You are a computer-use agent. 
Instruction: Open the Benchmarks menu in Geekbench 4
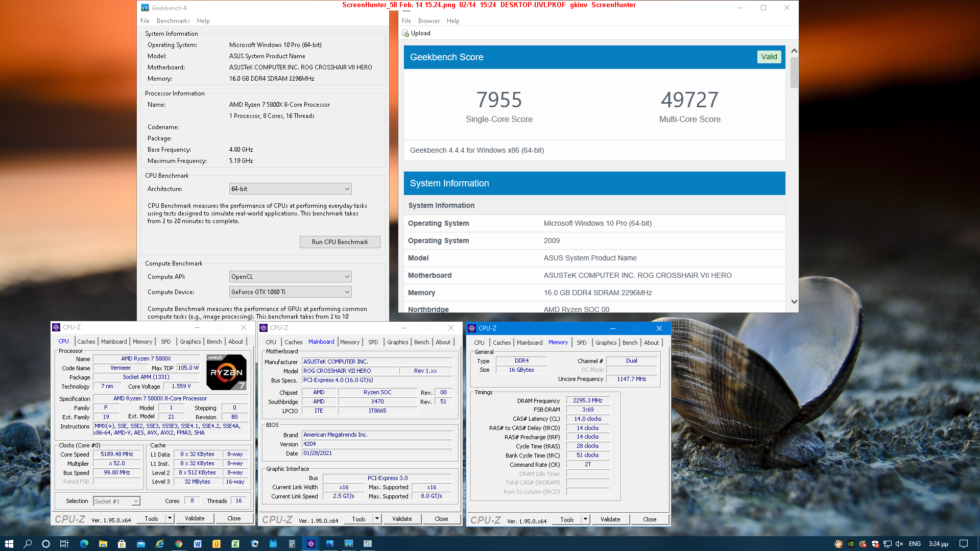(x=173, y=21)
